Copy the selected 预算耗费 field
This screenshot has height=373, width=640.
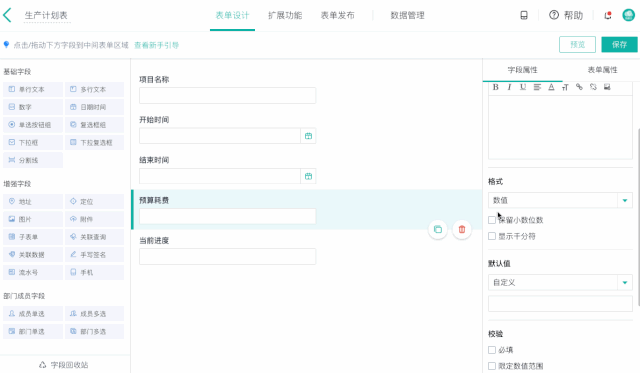pos(438,229)
